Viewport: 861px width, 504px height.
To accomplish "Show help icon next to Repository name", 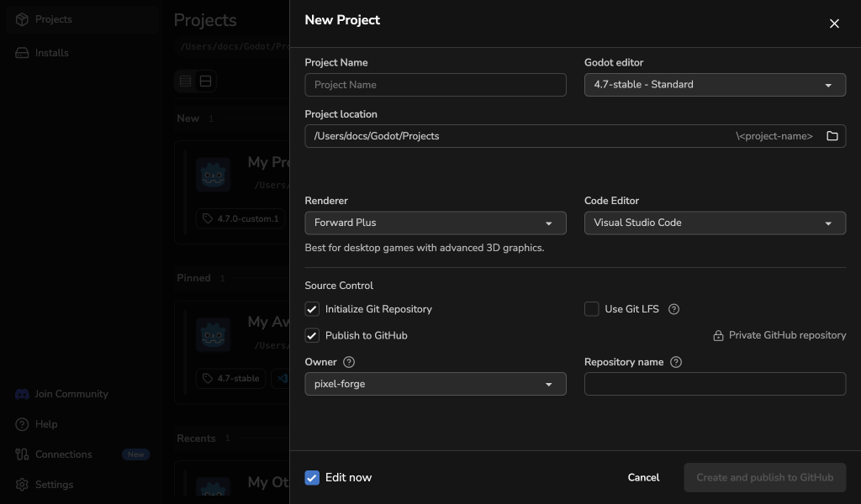I will point(676,362).
